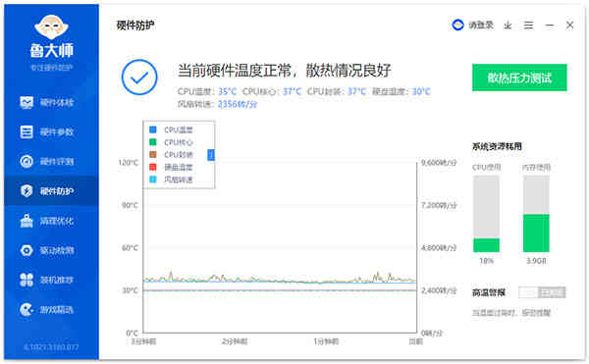
Task: Open the 硬件参数 sidebar item
Action: click(x=51, y=131)
